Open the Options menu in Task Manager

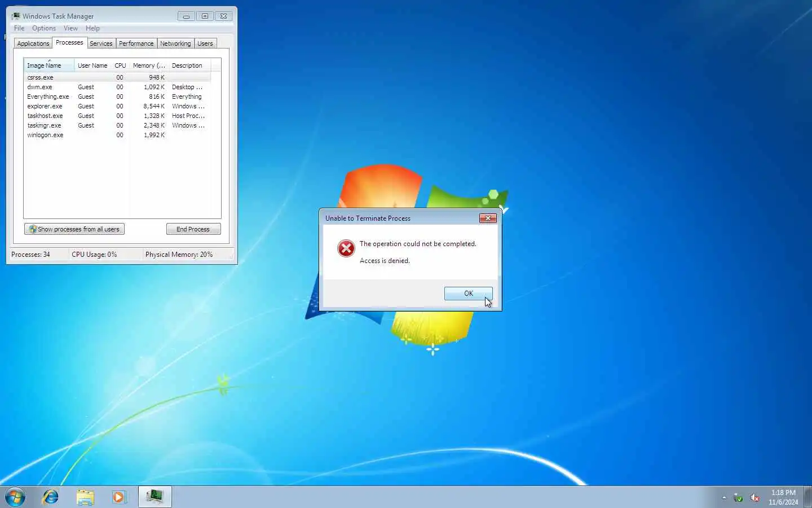[44, 28]
